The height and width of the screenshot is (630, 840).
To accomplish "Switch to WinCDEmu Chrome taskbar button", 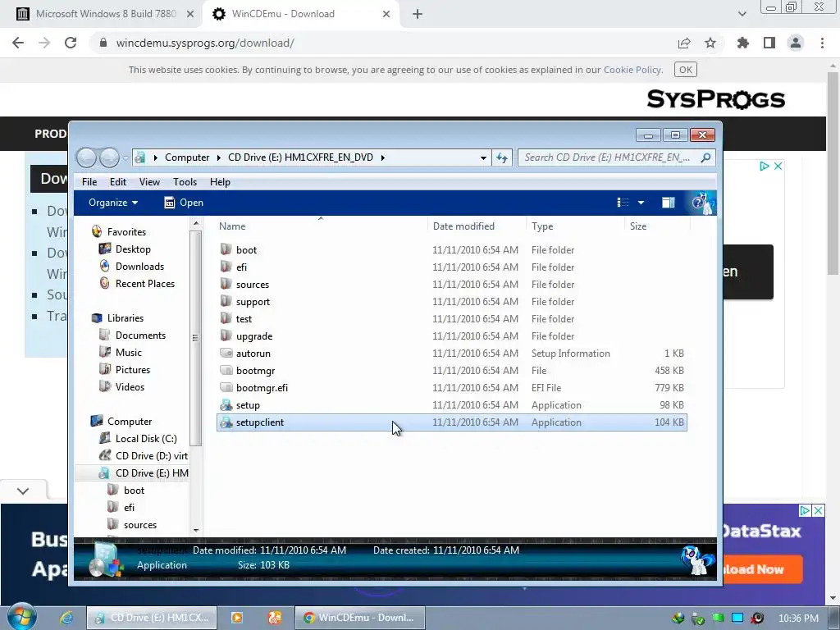I will coord(360,618).
